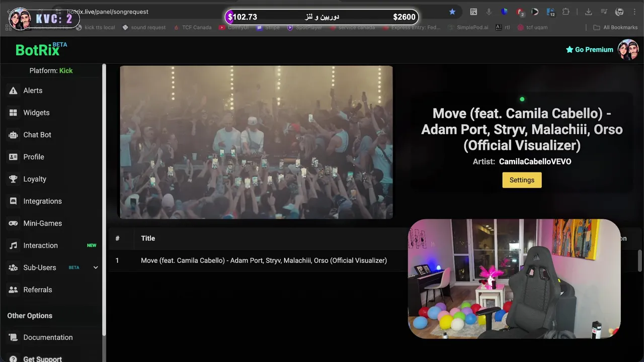Viewport: 644px width, 362px height.
Task: Click the Documentation icon in sidebar
Action: (13, 337)
